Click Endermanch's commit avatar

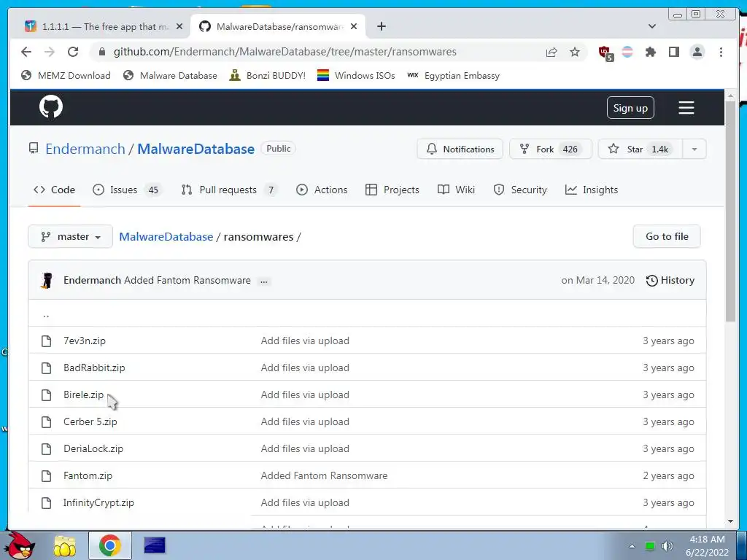point(47,281)
